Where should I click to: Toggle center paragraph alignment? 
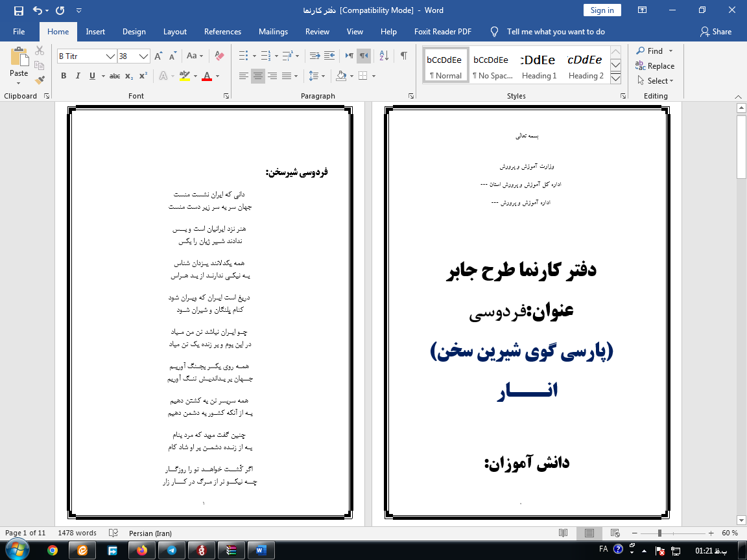pos(257,76)
